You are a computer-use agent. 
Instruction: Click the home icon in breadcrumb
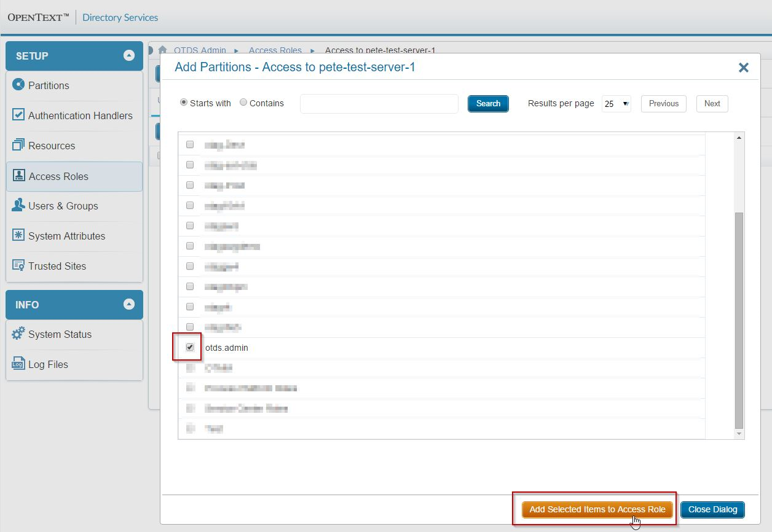(x=163, y=50)
